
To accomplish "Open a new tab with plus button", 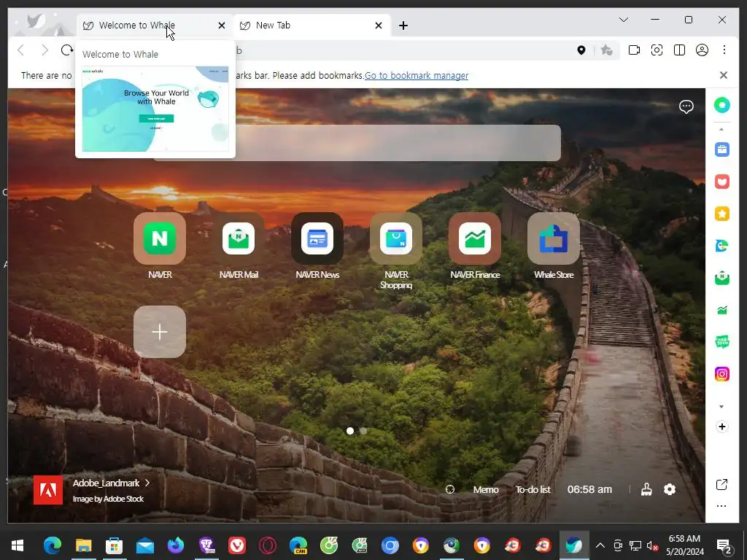I will point(403,26).
